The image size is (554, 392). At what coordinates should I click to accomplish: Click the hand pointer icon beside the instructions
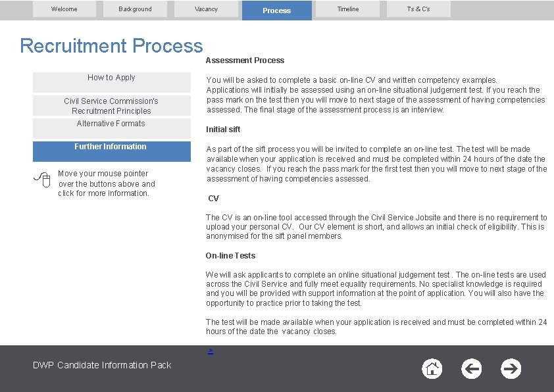[42, 180]
